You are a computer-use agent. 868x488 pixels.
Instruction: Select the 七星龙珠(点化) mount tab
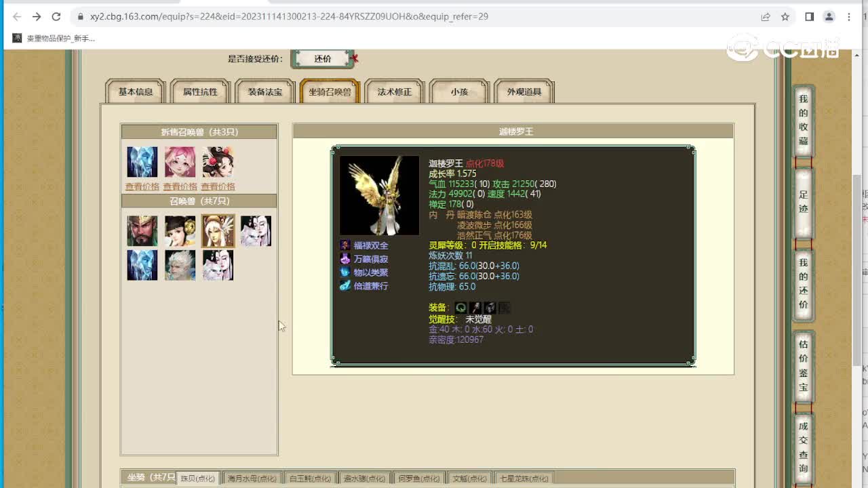click(524, 478)
